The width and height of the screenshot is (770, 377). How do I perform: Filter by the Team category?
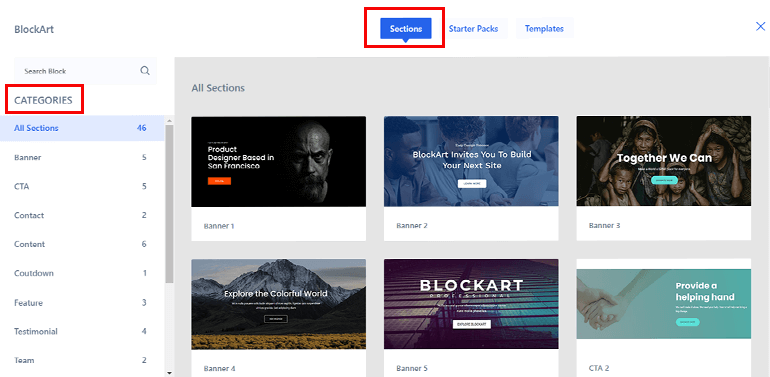point(82,360)
